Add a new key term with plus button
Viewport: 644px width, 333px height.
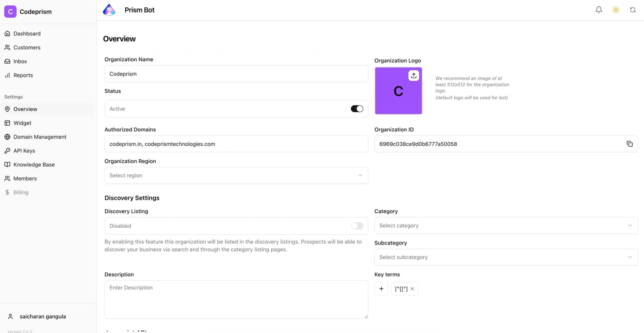pos(381,288)
